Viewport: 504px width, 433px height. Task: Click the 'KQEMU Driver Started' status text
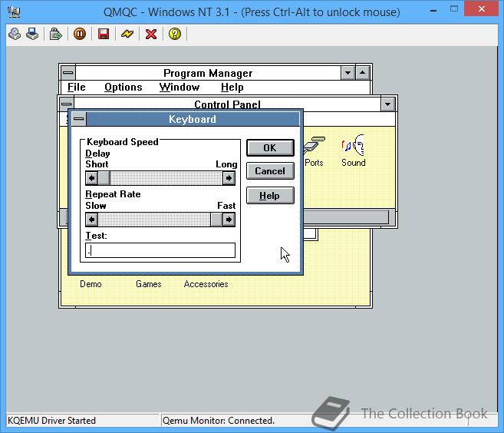click(x=51, y=421)
